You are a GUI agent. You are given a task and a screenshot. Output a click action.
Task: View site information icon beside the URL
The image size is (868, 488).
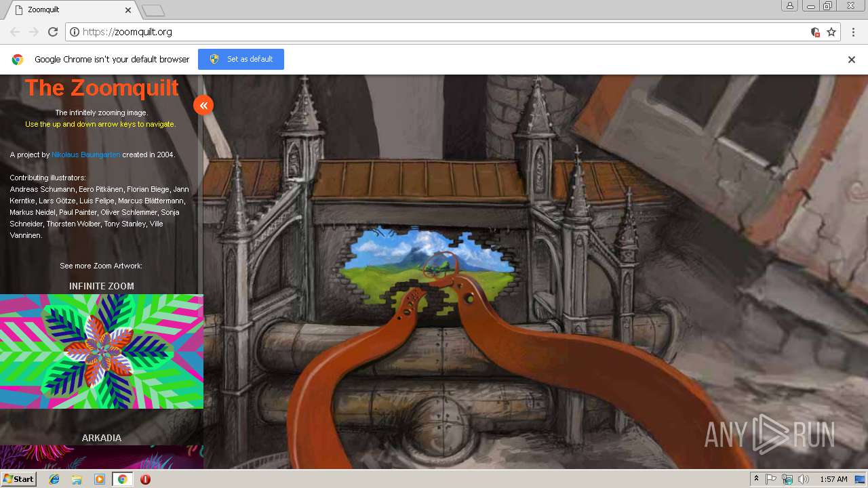tap(75, 32)
